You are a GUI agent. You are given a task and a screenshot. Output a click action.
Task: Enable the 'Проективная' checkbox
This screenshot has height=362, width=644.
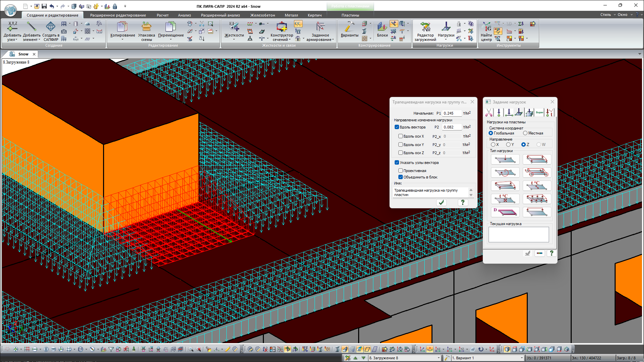(400, 171)
